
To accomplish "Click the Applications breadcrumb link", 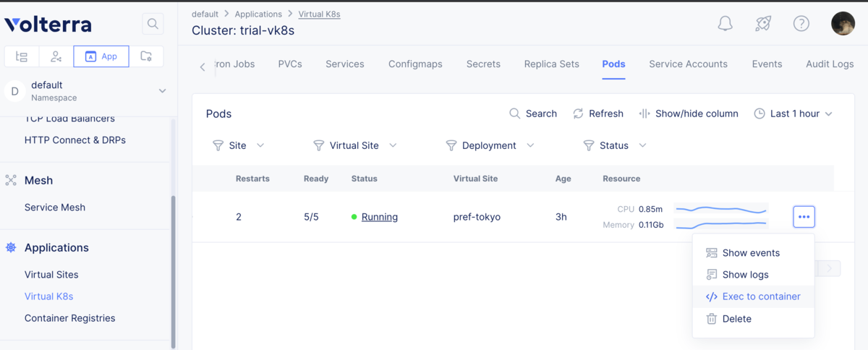I will pos(258,14).
